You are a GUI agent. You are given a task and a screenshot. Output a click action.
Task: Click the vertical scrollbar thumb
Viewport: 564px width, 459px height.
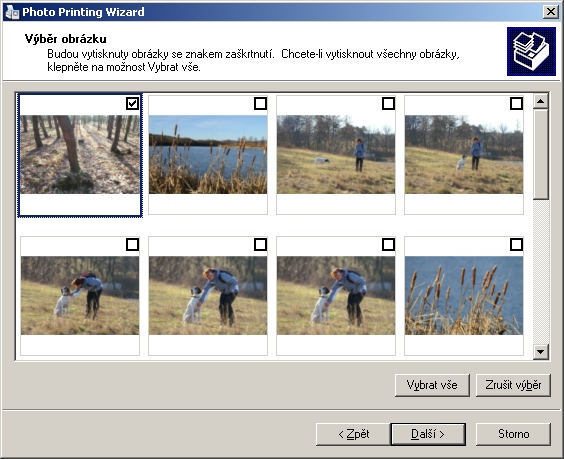(541, 154)
